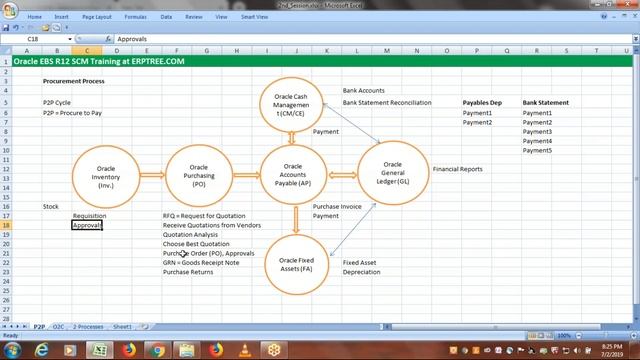Open Google Chrome from the taskbar

click(x=157, y=350)
